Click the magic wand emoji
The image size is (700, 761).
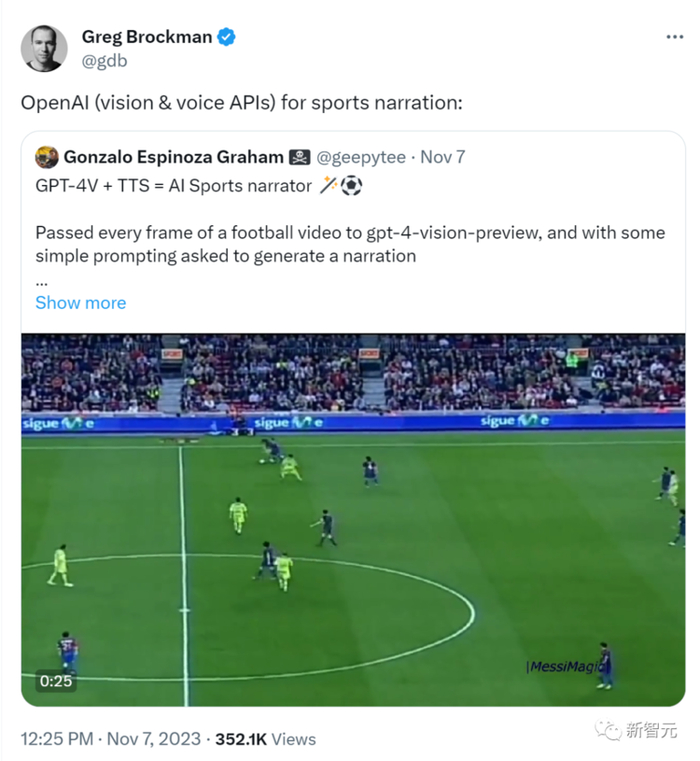[329, 185]
